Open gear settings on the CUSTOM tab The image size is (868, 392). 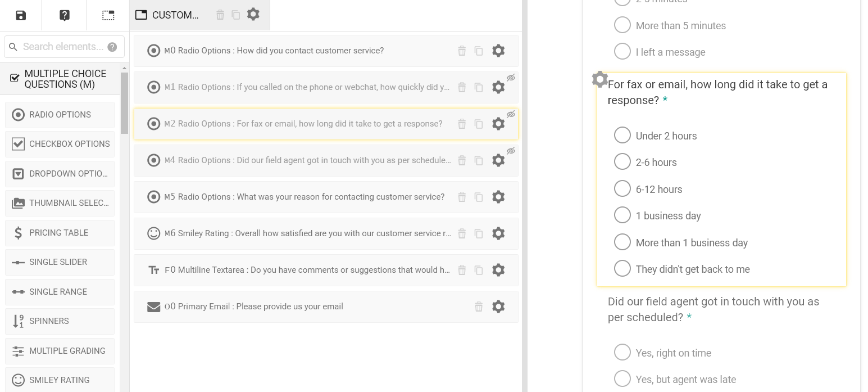pyautogui.click(x=253, y=15)
